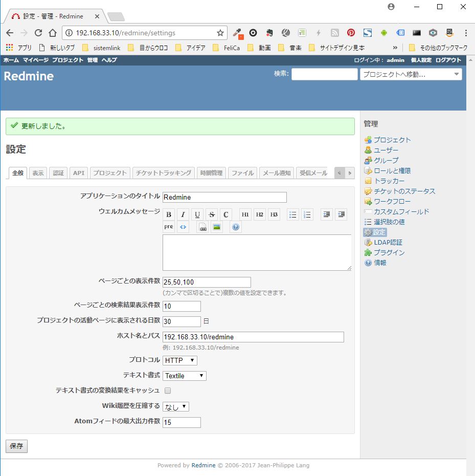Screen dimensions: 475x476
Task: Click into the application title field
Action: [x=224, y=198]
